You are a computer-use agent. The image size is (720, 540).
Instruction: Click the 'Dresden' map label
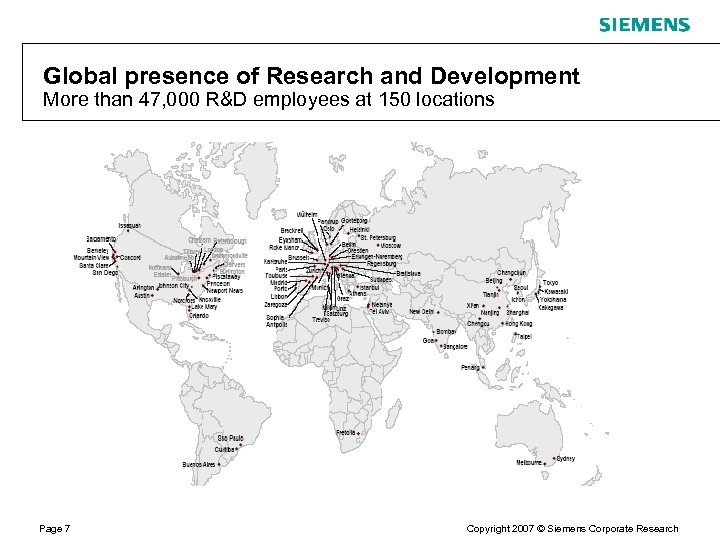tap(358, 251)
